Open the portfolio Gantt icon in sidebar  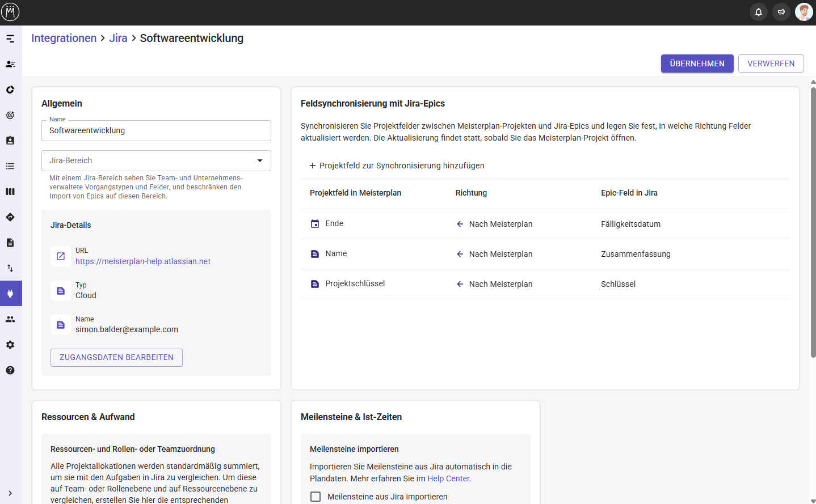10,39
